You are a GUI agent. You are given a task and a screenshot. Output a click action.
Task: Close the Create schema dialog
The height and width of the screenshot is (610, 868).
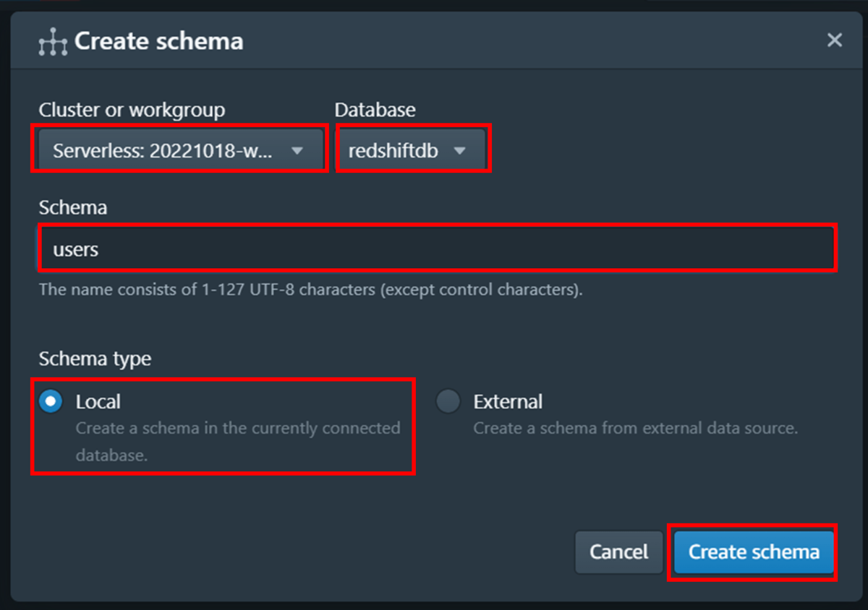pos(835,40)
